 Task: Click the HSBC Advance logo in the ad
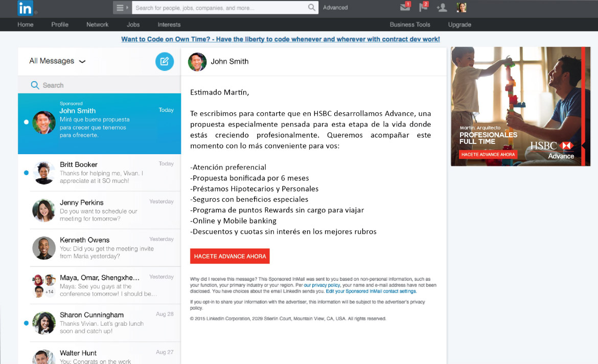point(552,150)
